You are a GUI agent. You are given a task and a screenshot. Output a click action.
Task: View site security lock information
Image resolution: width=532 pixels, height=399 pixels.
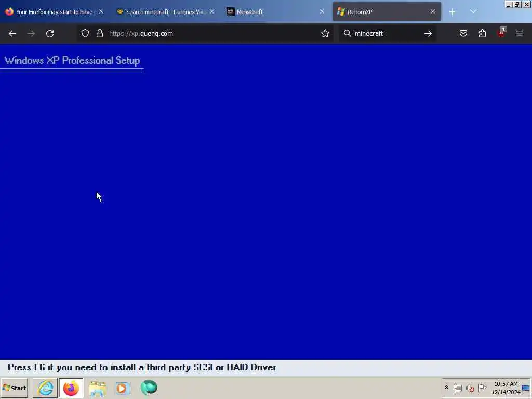point(99,33)
